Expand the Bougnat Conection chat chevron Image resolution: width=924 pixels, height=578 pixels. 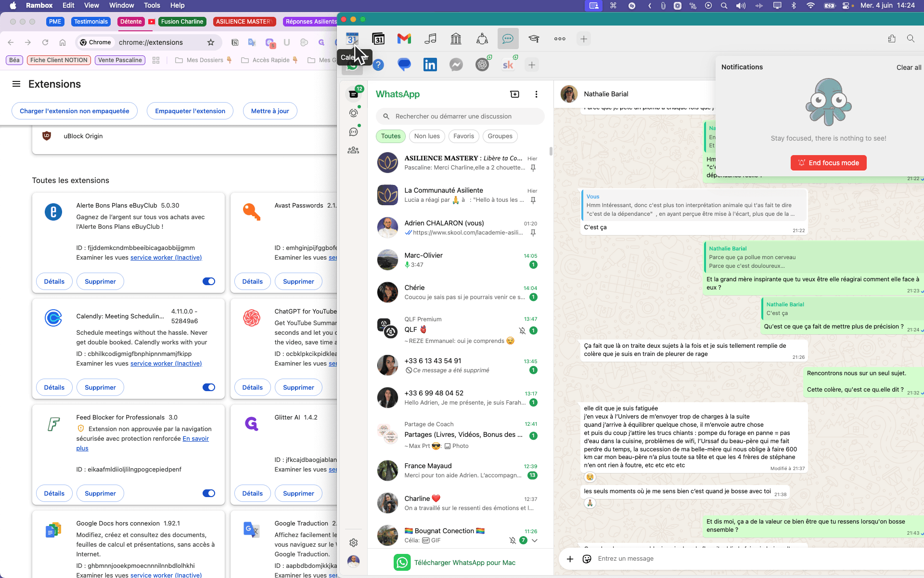click(535, 540)
